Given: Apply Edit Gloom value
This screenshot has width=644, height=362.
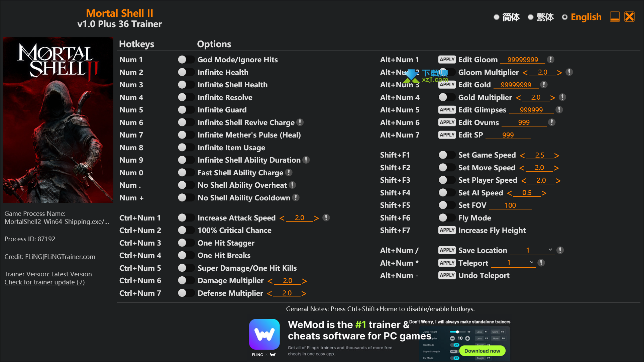Looking at the screenshot, I should pos(447,60).
